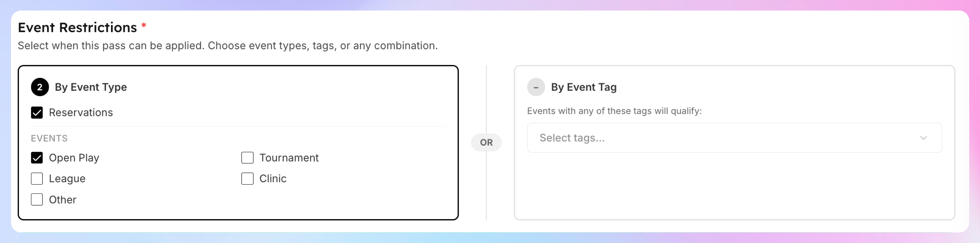This screenshot has height=243, width=980.
Task: Click the black count badge showing 2
Action: (x=40, y=87)
